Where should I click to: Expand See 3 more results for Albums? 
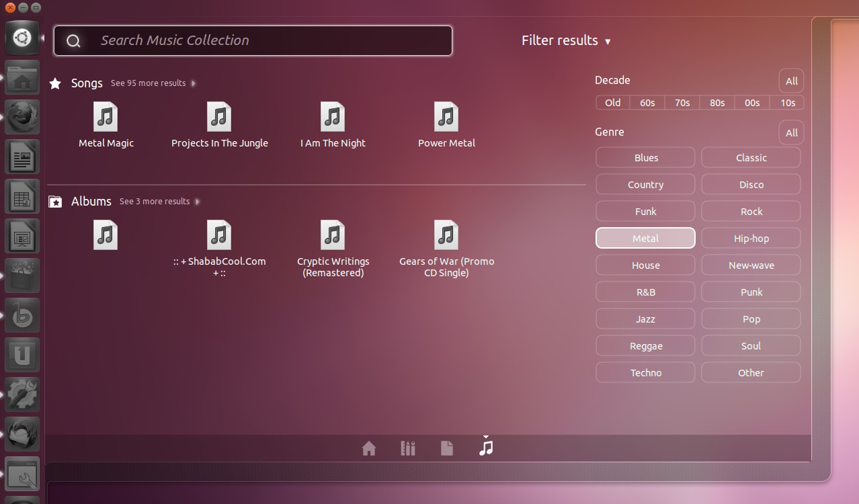[x=159, y=202]
